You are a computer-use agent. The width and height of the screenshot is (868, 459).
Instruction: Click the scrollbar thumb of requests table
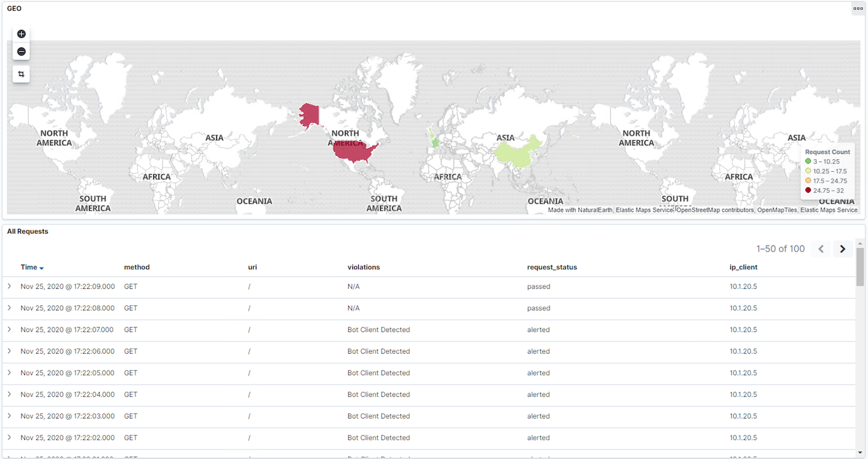[x=860, y=267]
